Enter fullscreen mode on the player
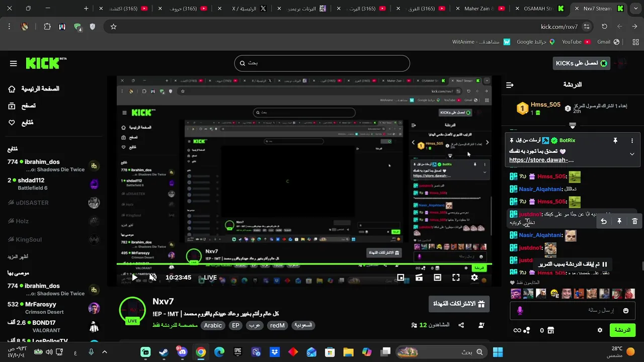The width and height of the screenshot is (644, 362). click(x=456, y=278)
